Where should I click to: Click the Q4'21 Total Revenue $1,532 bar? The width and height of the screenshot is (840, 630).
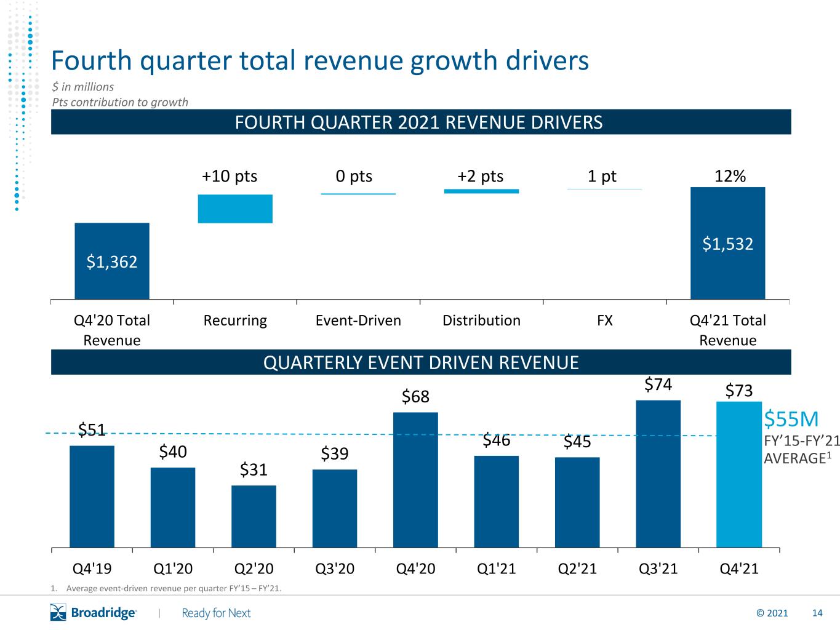pyautogui.click(x=727, y=243)
